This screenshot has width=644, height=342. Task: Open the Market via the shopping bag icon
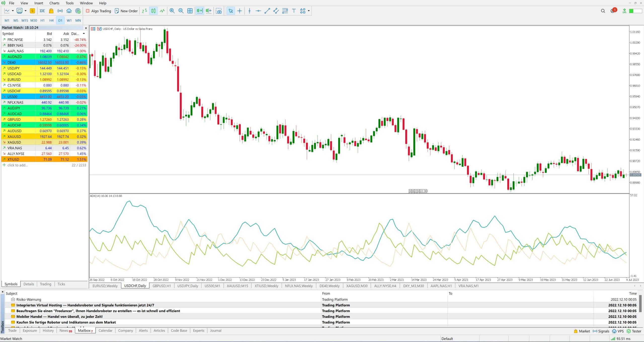click(51, 11)
